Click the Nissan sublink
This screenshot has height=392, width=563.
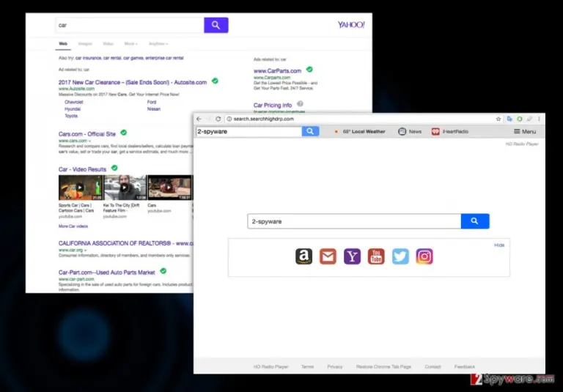click(154, 108)
